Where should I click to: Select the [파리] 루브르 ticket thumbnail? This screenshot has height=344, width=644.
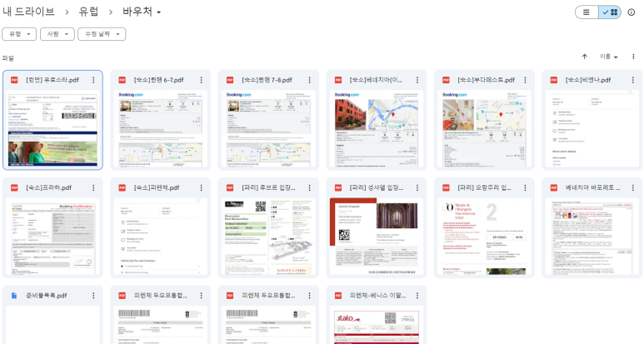pyautogui.click(x=268, y=236)
